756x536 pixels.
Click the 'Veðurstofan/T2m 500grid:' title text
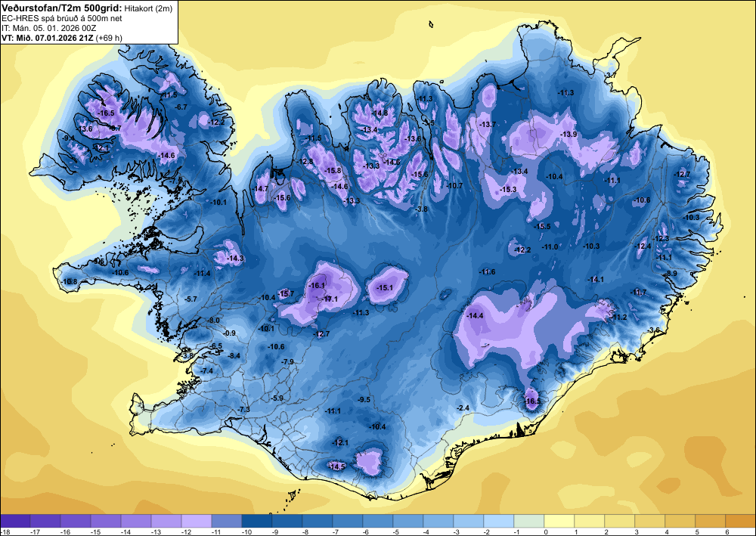point(62,8)
